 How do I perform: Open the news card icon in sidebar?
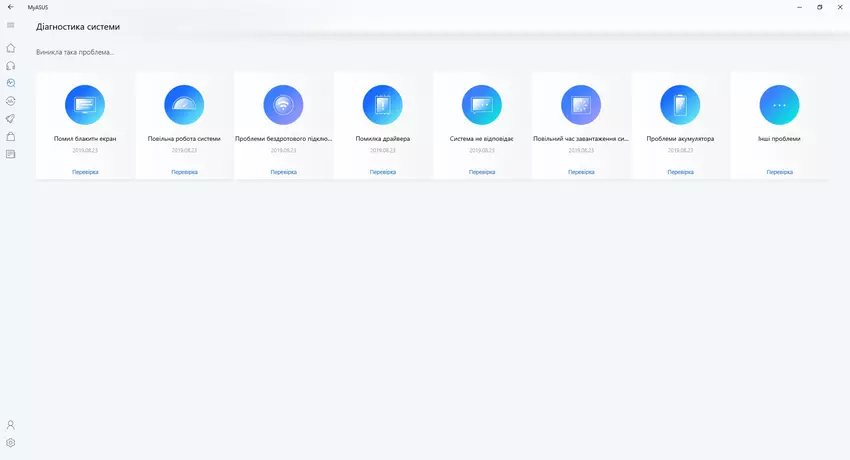click(11, 154)
